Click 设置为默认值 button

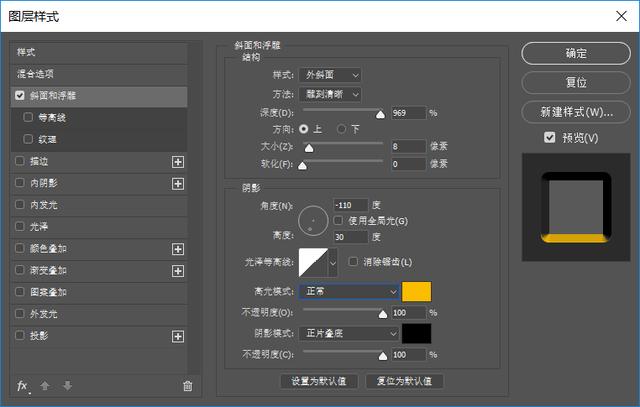319,381
